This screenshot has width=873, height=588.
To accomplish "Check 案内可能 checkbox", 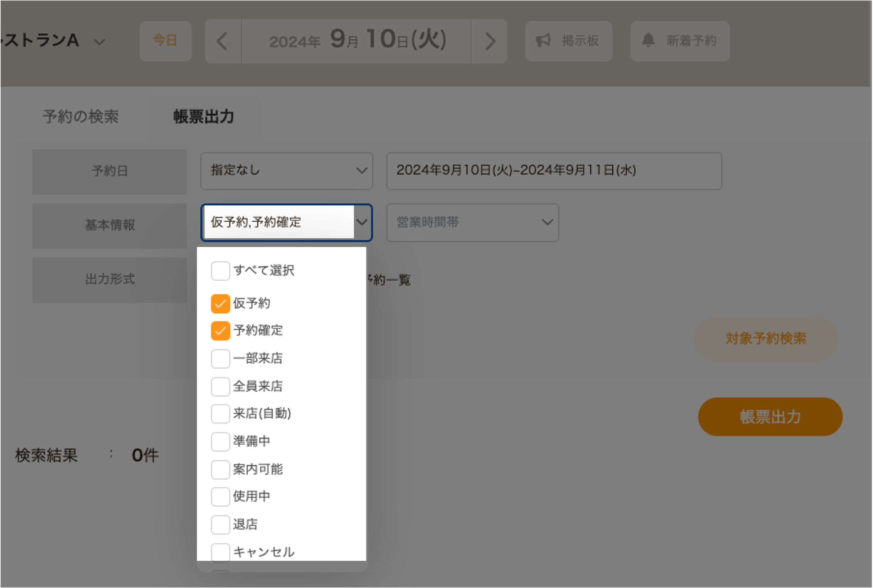I will (x=220, y=470).
